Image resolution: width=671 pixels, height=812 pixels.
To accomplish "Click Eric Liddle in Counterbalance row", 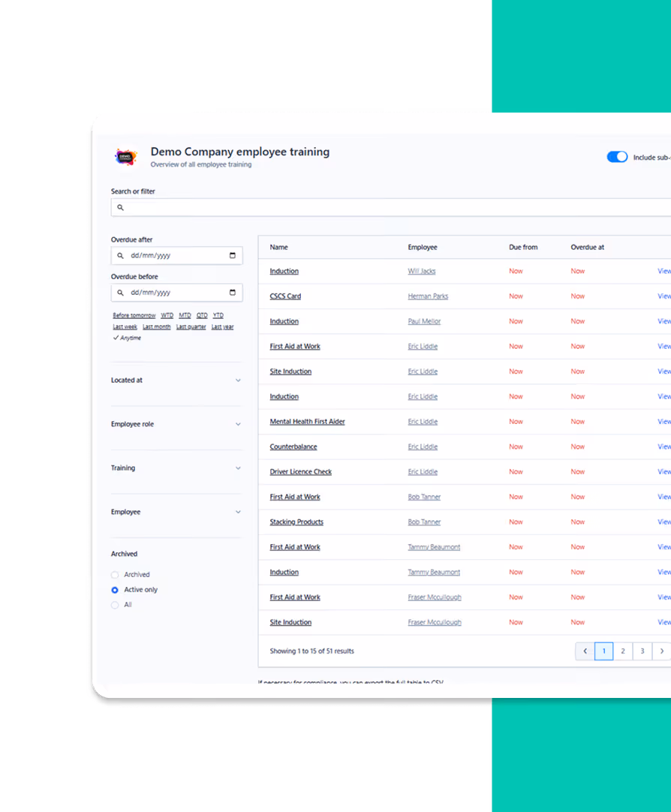I will point(423,447).
